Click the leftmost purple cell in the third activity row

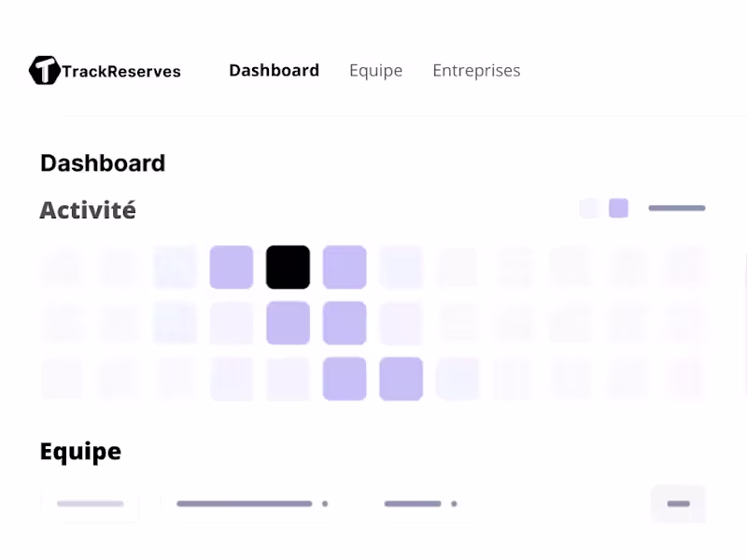pos(345,379)
